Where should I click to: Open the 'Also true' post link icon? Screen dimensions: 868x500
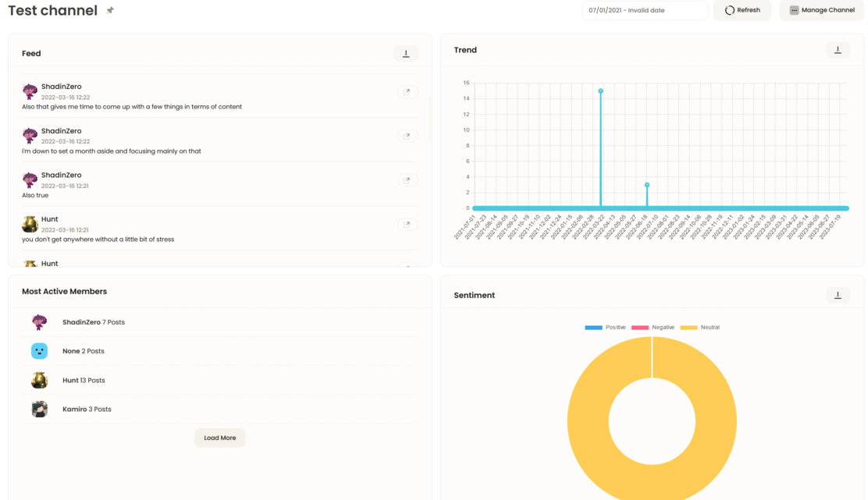click(407, 180)
